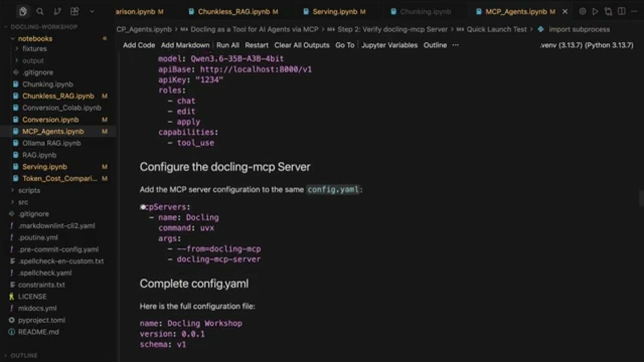The image size is (644, 362).
Task: Close the MCP_Agents.ipynb tab
Action: click(565, 11)
